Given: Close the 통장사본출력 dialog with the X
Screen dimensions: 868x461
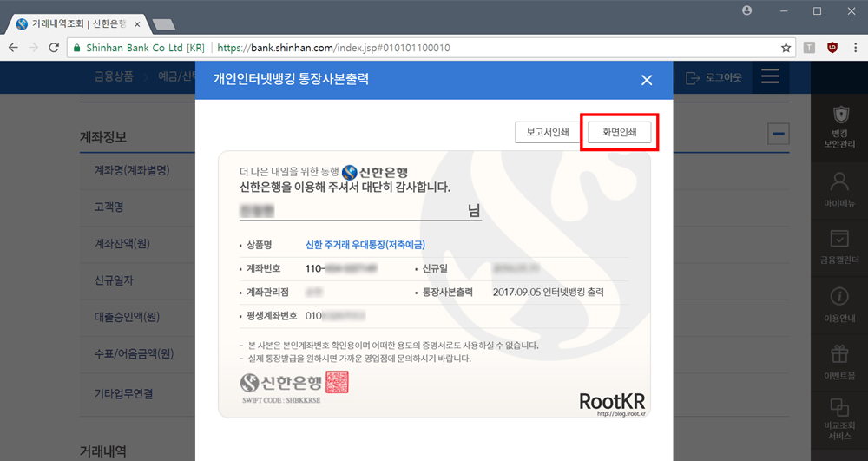Looking at the screenshot, I should click(x=647, y=80).
